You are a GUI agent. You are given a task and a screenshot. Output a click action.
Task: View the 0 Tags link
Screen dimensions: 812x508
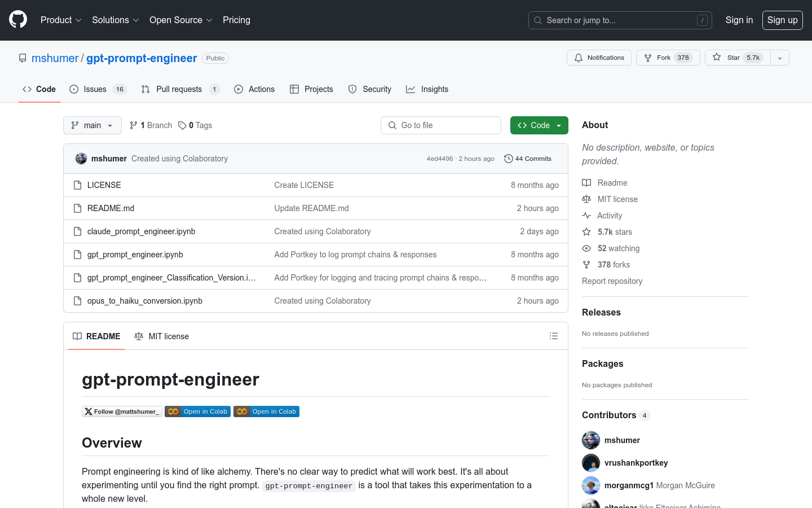point(195,125)
